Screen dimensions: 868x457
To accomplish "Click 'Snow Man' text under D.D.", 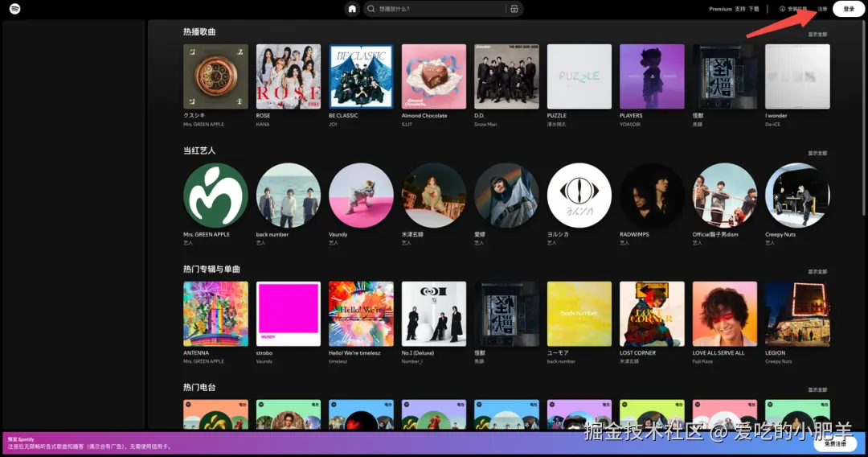I will [x=485, y=125].
